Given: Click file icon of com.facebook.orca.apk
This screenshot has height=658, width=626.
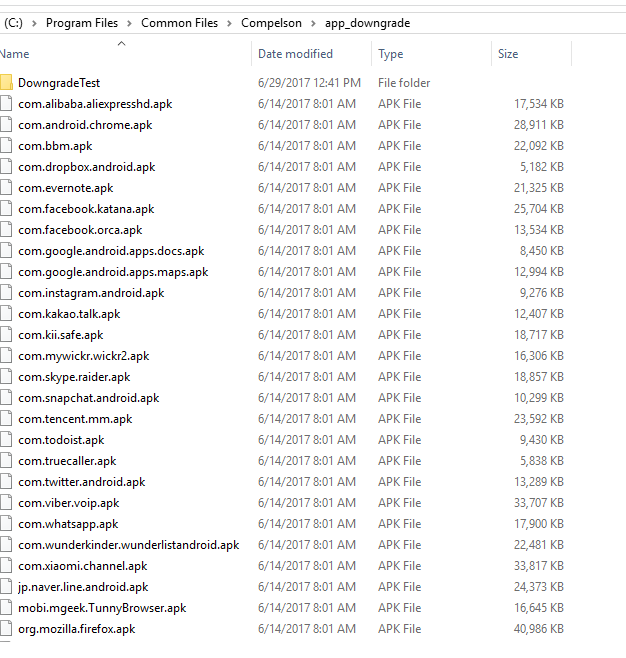Looking at the screenshot, I should click(x=6, y=230).
